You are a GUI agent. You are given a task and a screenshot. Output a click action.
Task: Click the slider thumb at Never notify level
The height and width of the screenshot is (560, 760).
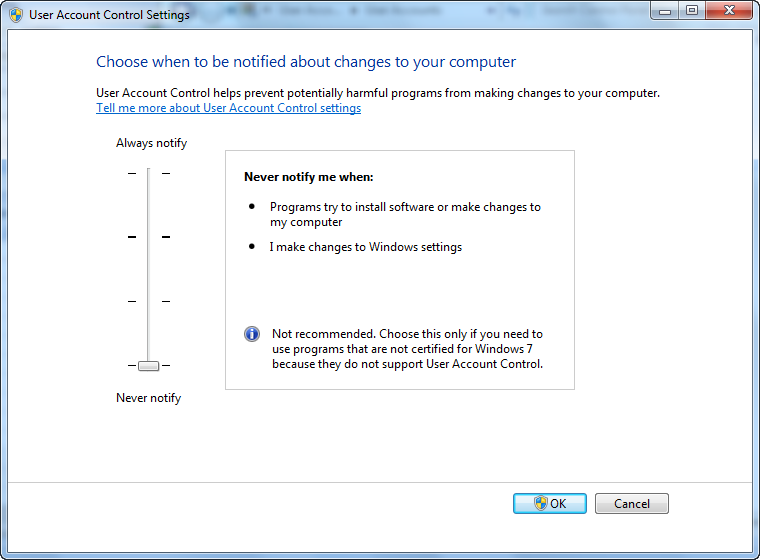point(148,366)
